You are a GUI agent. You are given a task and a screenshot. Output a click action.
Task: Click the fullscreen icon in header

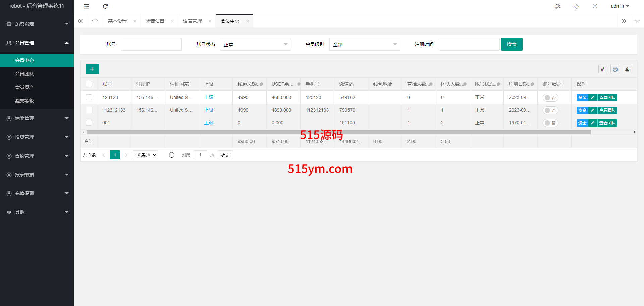tap(595, 6)
